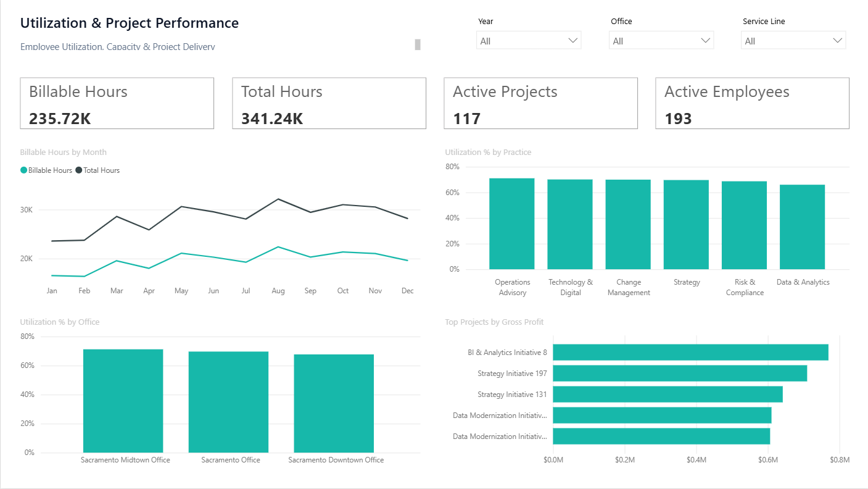The image size is (868, 489).
Task: Click the 235.72K billable hours value
Action: pyautogui.click(x=60, y=119)
